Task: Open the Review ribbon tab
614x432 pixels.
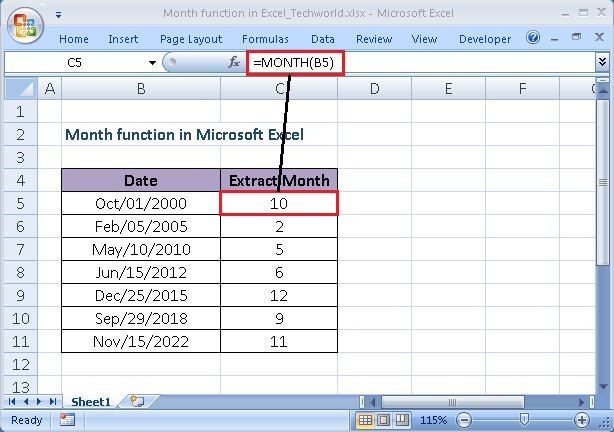Action: (374, 39)
